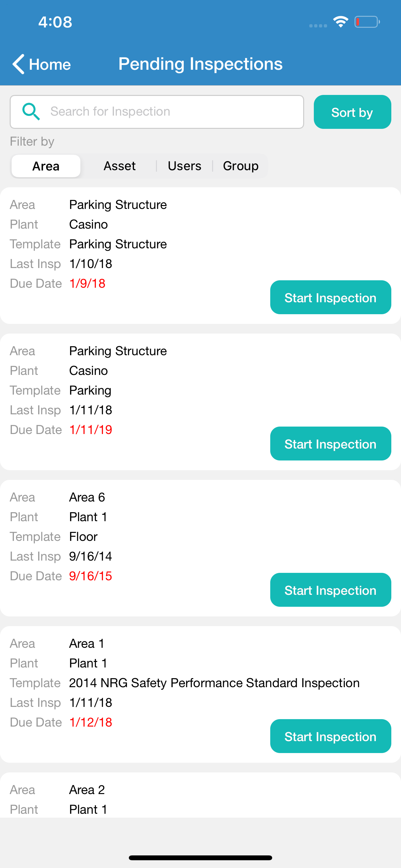Click the magnifying glass search icon
The width and height of the screenshot is (401, 868).
coord(31,111)
